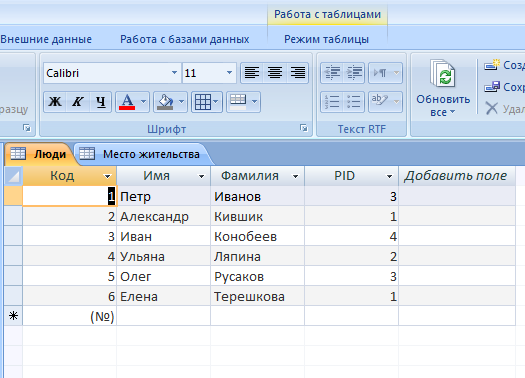Click the Имя column header

pos(163,176)
